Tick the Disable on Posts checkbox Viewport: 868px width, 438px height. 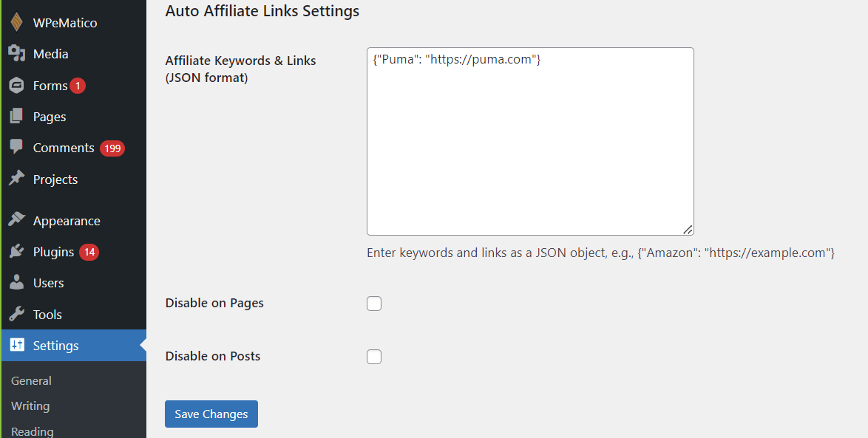(374, 357)
